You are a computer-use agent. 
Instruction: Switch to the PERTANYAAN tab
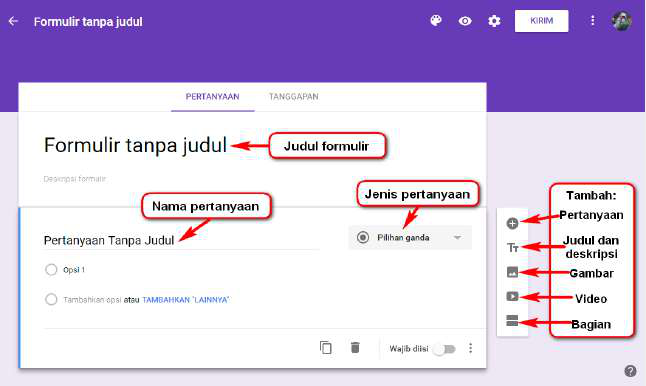(x=213, y=97)
